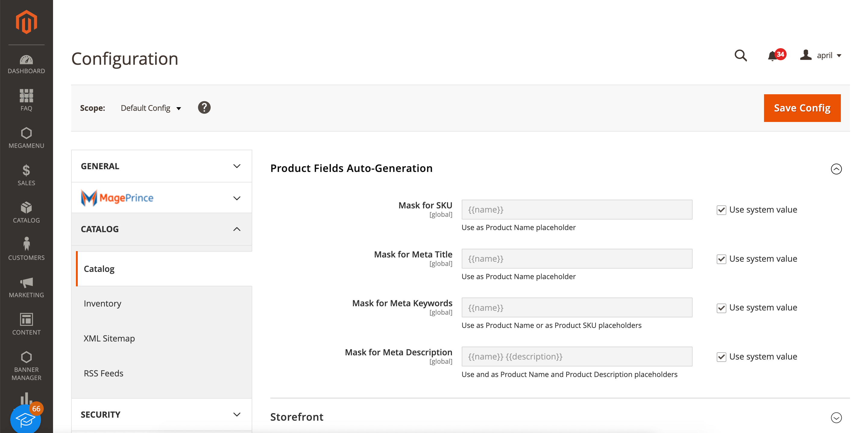This screenshot has width=868, height=433.
Task: Uncheck Use system value for Mask for SKU
Action: point(721,210)
